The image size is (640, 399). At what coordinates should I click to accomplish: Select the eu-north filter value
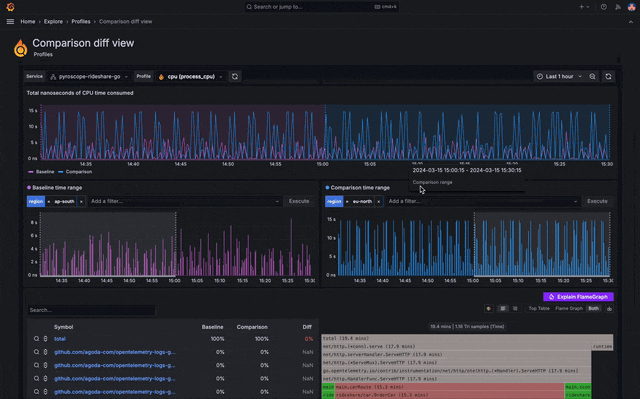point(362,202)
